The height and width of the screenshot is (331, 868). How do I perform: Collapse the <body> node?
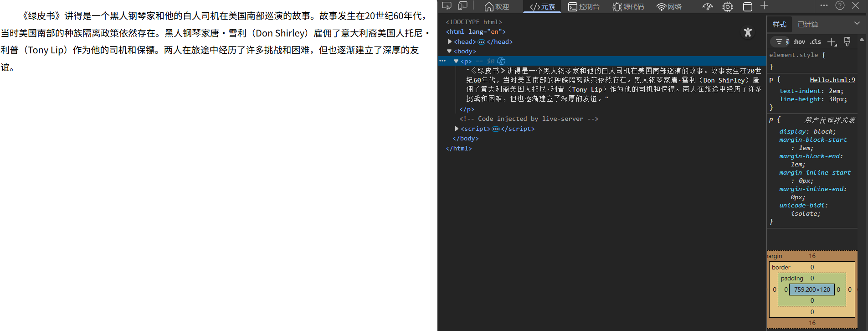(x=449, y=51)
